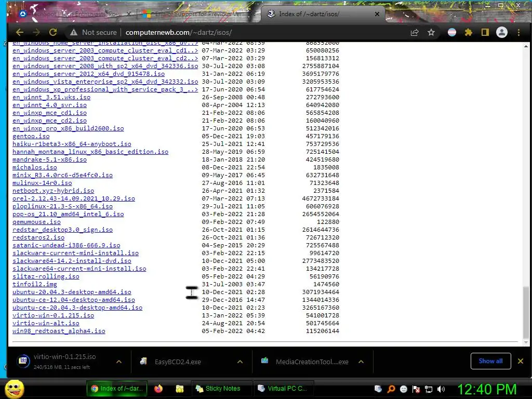Open virtio-win-alt.iso link
532x399 pixels.
[x=46, y=324]
